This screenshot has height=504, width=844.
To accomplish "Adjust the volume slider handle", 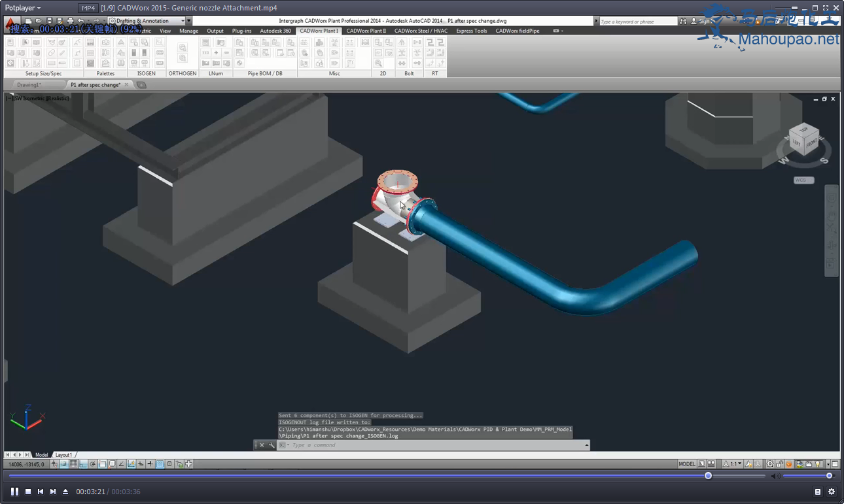I will 829,476.
